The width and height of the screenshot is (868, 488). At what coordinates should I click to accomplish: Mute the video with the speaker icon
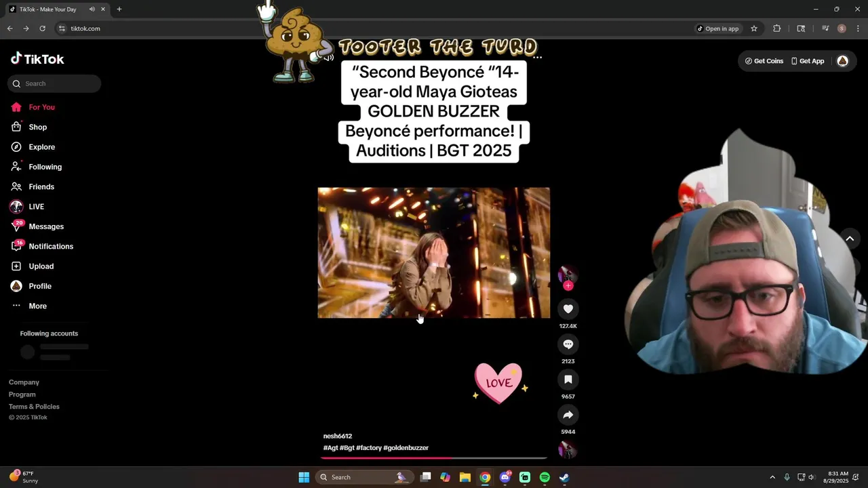(x=329, y=58)
